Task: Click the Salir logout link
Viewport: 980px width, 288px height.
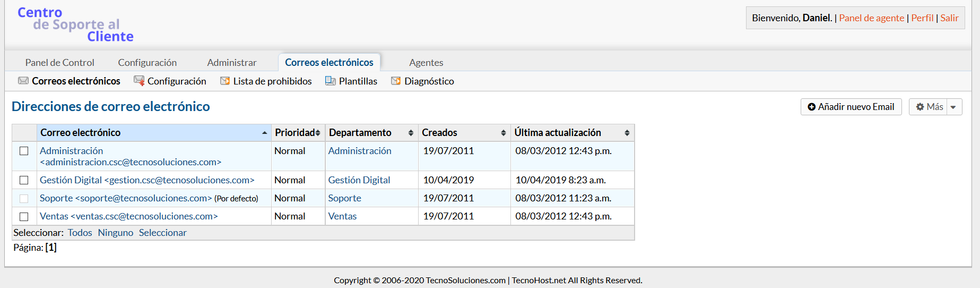Action: (x=949, y=18)
